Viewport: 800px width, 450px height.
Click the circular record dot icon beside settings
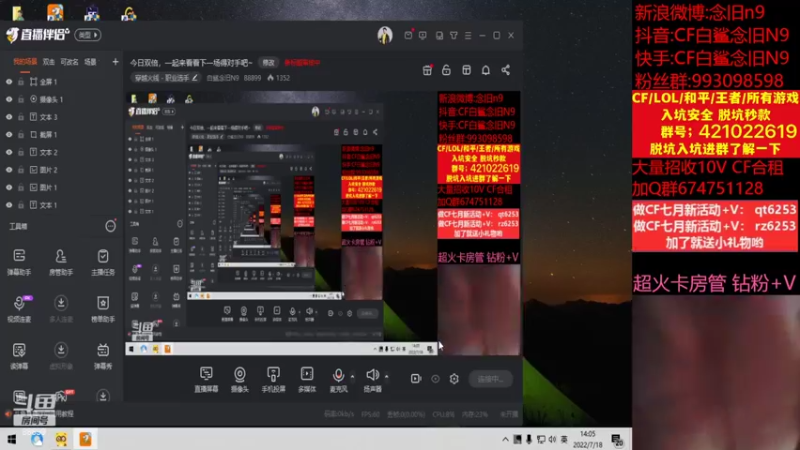coord(435,379)
